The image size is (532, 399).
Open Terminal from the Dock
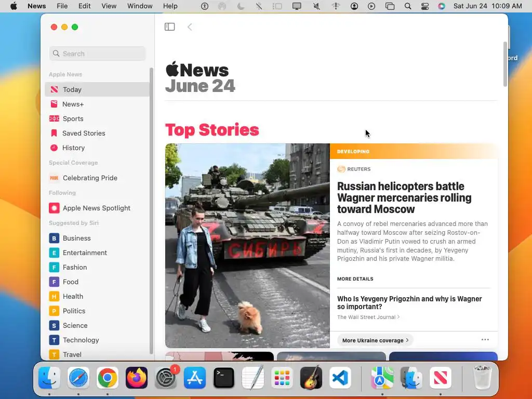(x=224, y=378)
